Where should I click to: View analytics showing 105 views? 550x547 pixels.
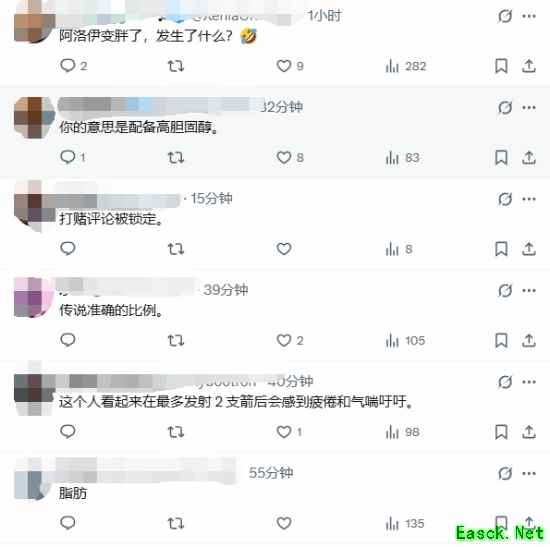click(405, 341)
